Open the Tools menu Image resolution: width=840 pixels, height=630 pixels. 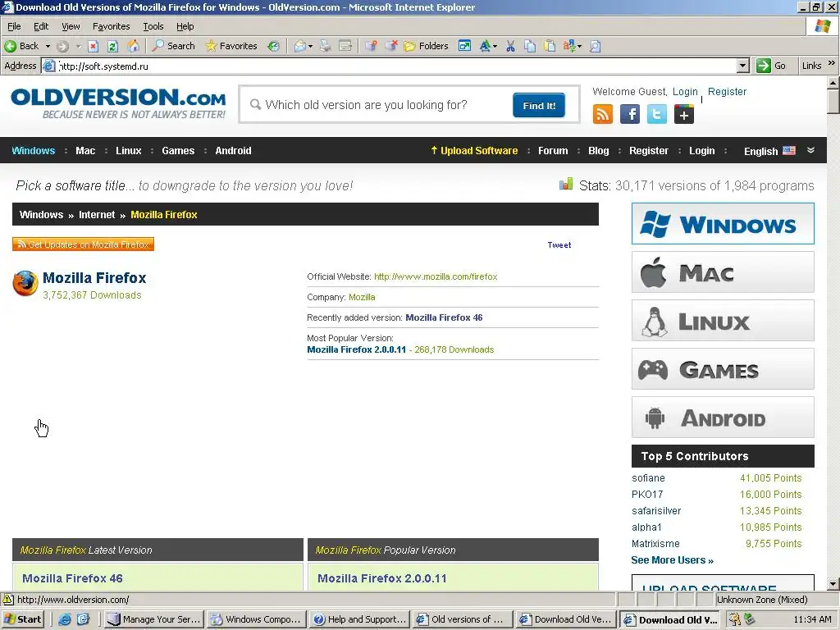tap(153, 26)
